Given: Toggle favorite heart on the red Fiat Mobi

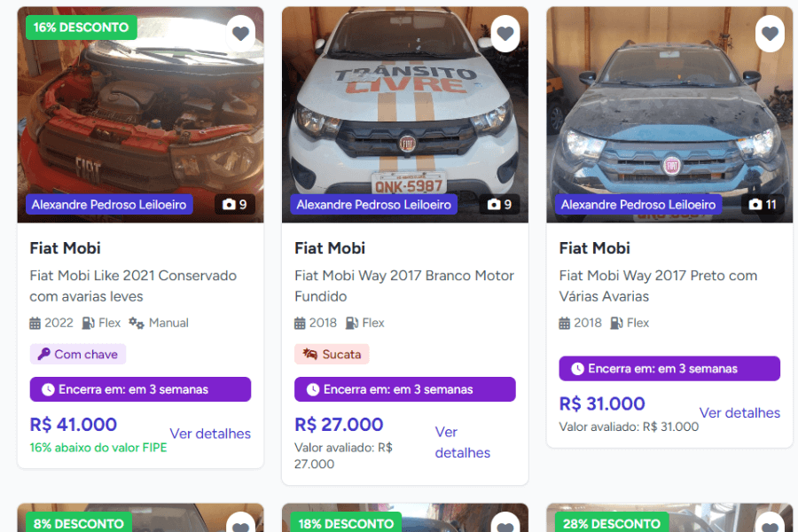Looking at the screenshot, I should pyautogui.click(x=240, y=33).
